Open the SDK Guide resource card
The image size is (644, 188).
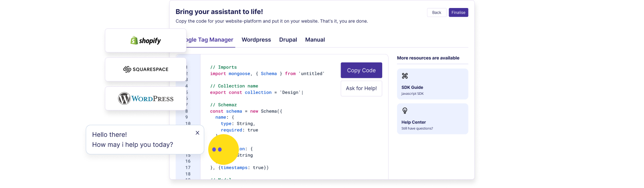tap(432, 84)
